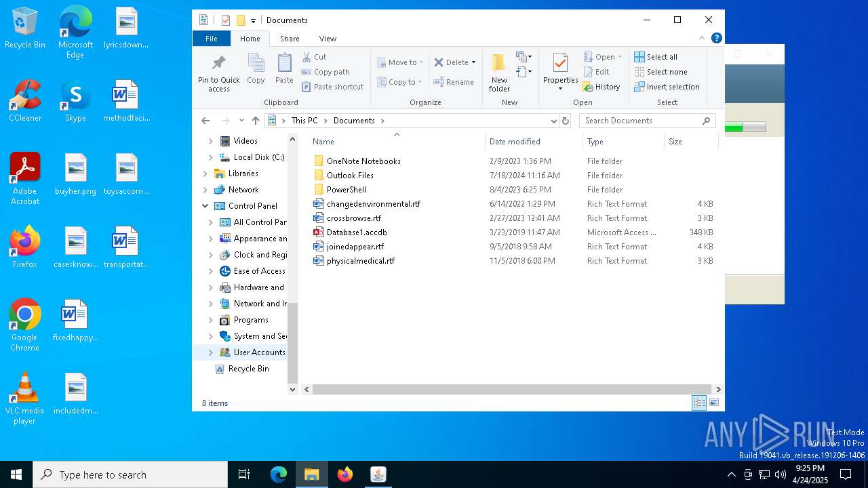Click the Edit ribbon command
The width and height of the screenshot is (868, 488).
(x=596, y=72)
